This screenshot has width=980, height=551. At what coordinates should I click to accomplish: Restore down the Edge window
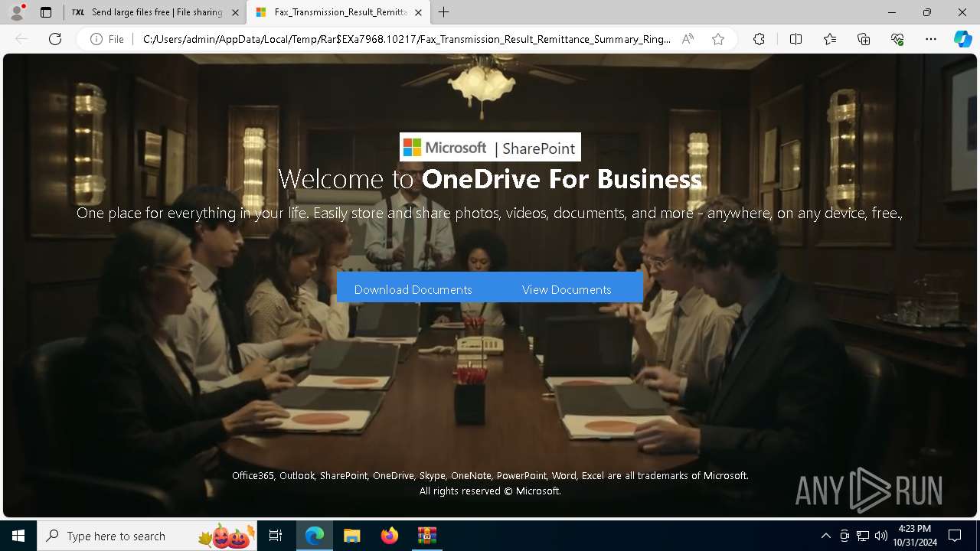tap(927, 12)
